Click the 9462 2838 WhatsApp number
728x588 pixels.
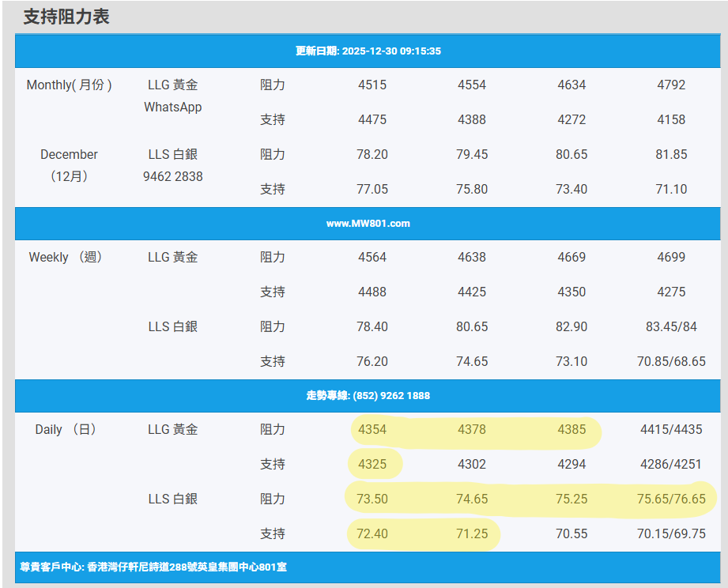coord(172,176)
